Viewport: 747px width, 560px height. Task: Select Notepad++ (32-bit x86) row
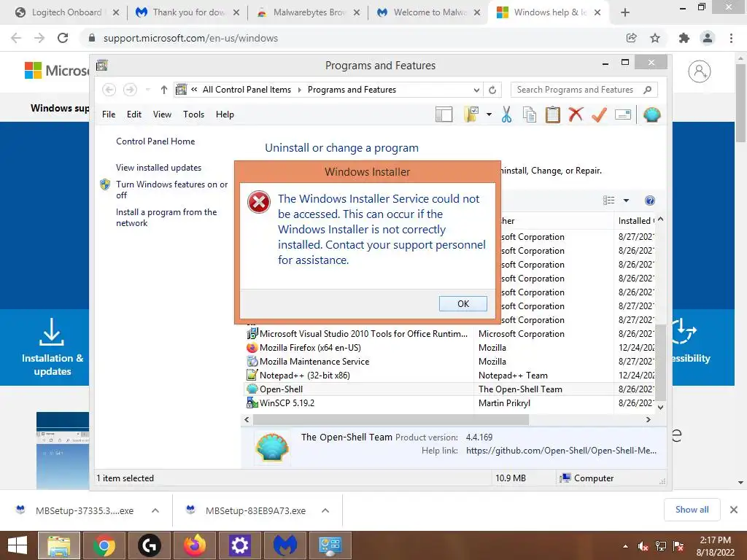[449, 376]
